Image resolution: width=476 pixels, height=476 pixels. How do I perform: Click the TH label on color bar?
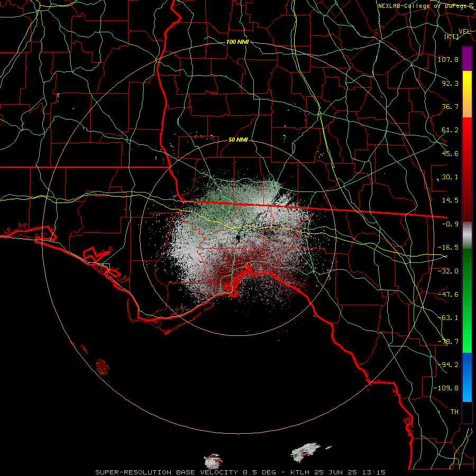click(454, 412)
